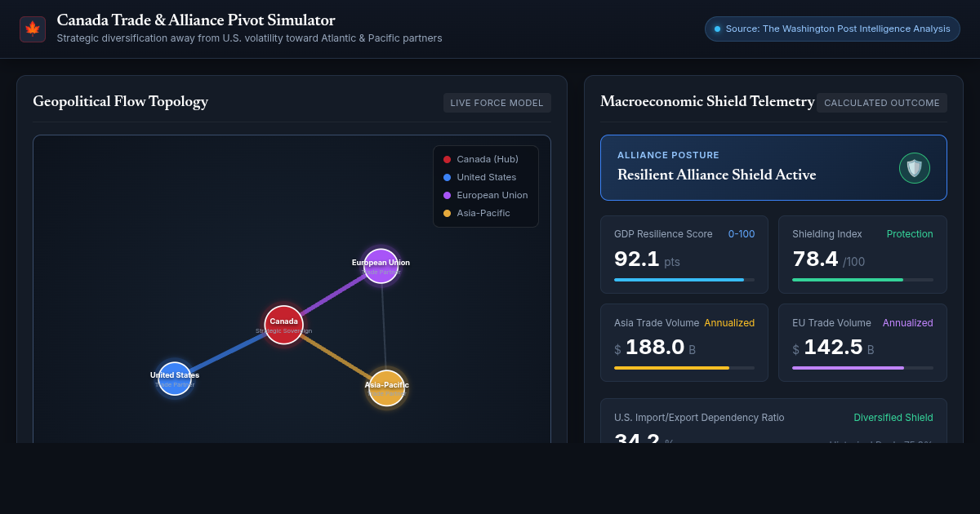Click the Washington Post source badge
Image resolution: width=980 pixels, height=514 pixels.
click(832, 29)
